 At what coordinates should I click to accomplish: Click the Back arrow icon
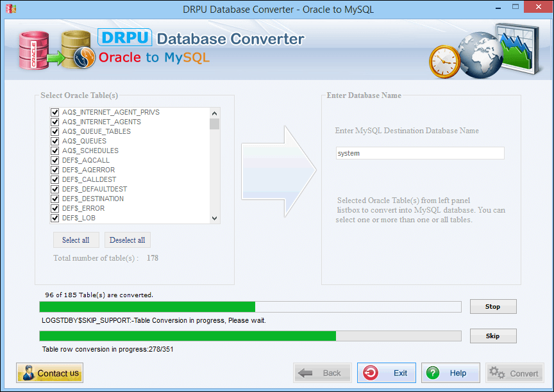[305, 373]
